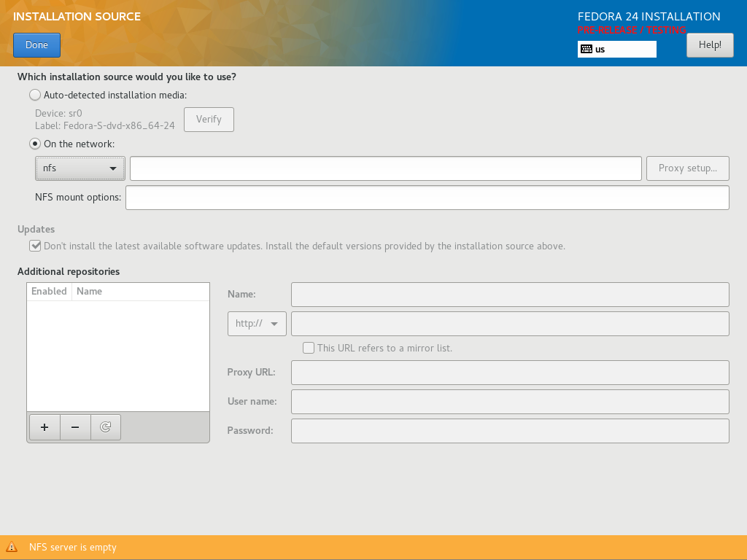747x560 pixels.
Task: Click the repository Name field
Action: (510, 295)
